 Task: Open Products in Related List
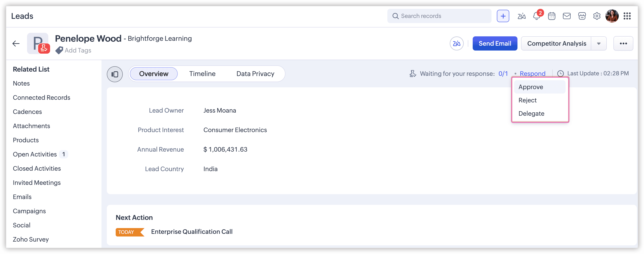(x=26, y=140)
